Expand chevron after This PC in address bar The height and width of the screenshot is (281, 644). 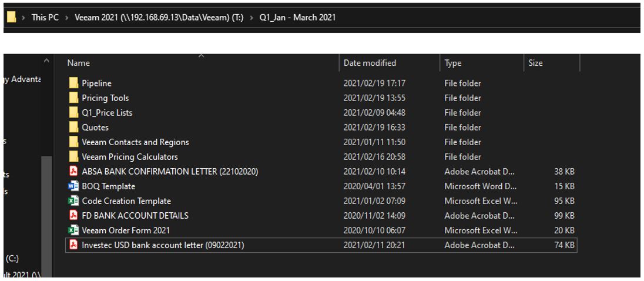[x=67, y=18]
